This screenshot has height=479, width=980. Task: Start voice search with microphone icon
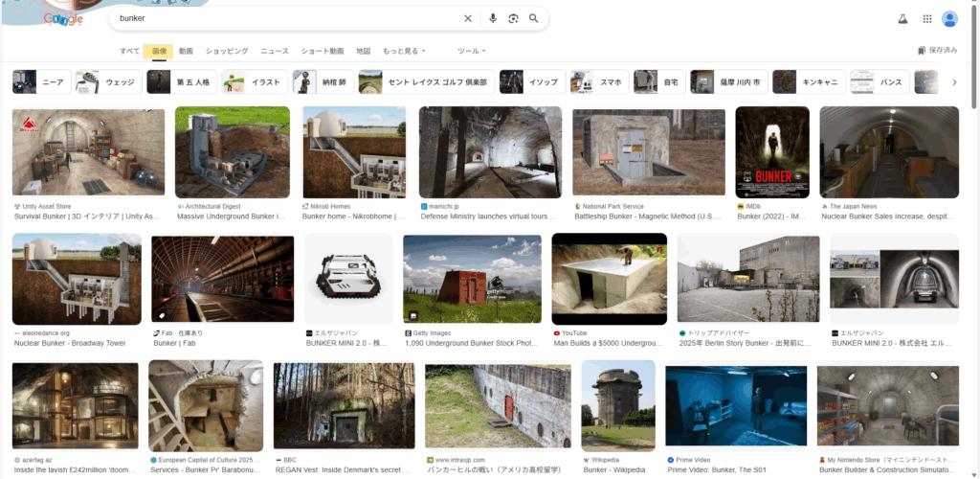pos(493,18)
